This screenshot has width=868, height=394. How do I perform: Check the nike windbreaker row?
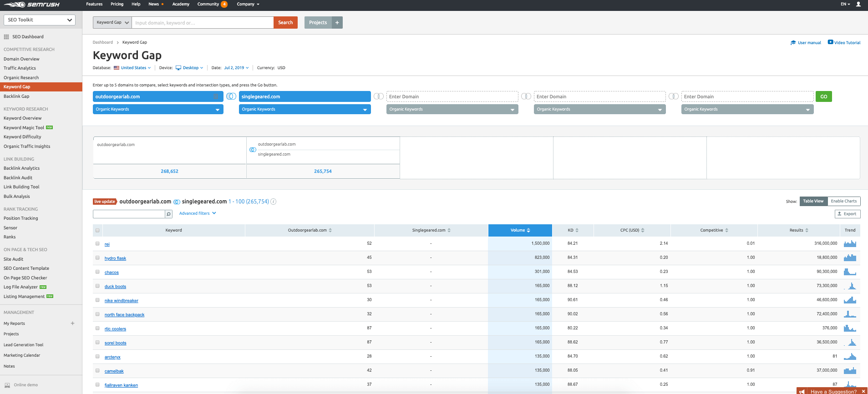pos(97,300)
